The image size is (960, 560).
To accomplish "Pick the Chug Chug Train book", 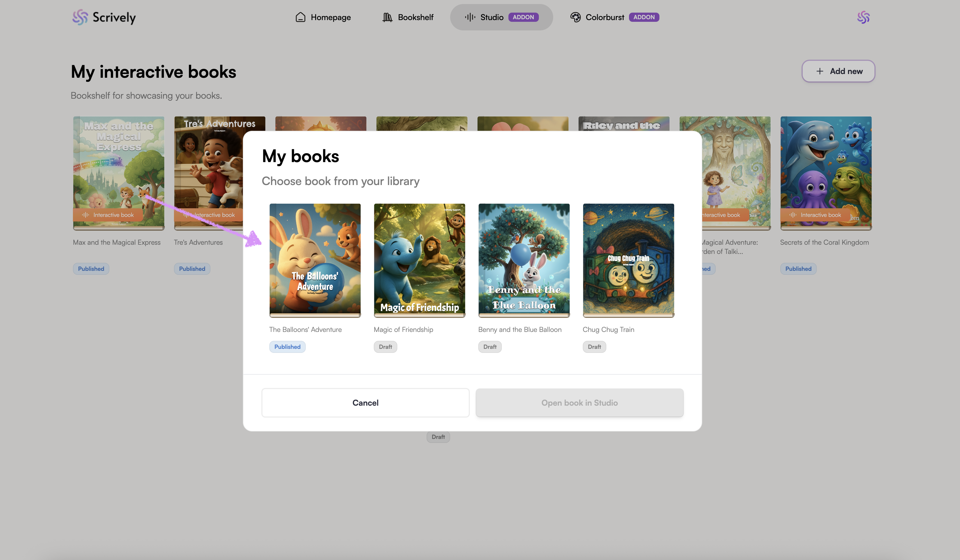I will click(x=628, y=259).
